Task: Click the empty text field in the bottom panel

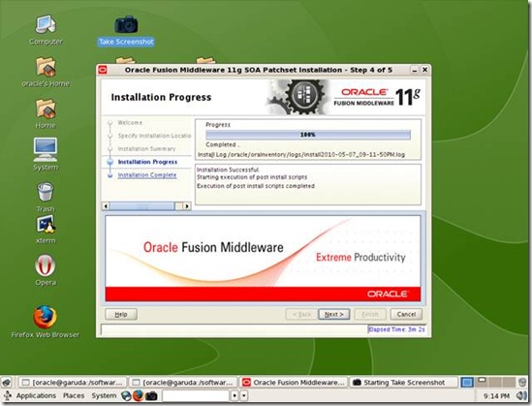Action: tap(196, 395)
